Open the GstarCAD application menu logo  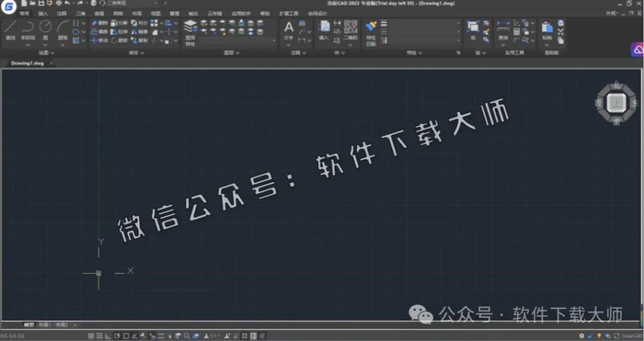(x=9, y=6)
